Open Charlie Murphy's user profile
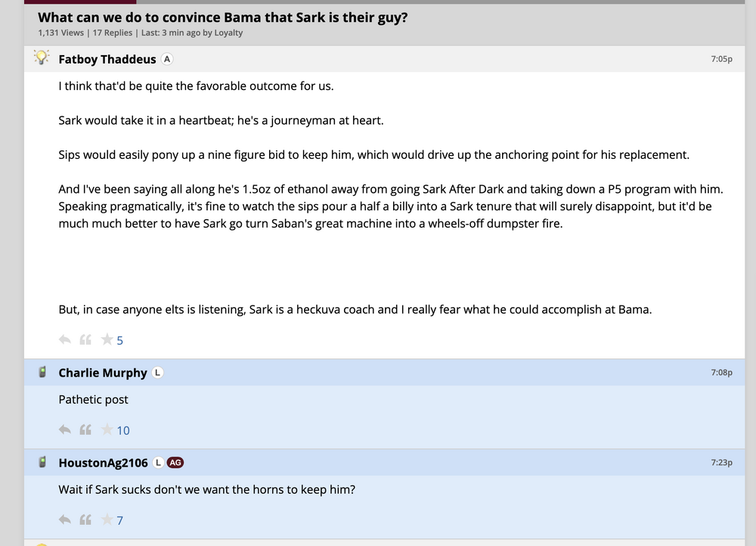Image resolution: width=756 pixels, height=546 pixels. (x=103, y=373)
